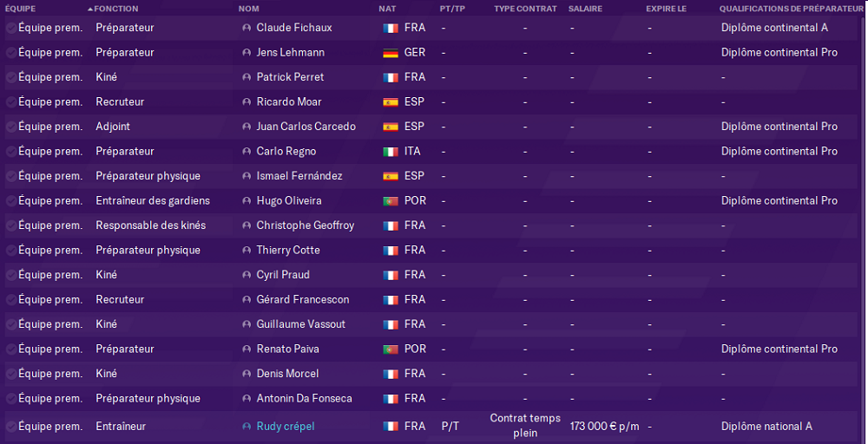Tick the selection circle for Patrick Perret's row

(10, 77)
